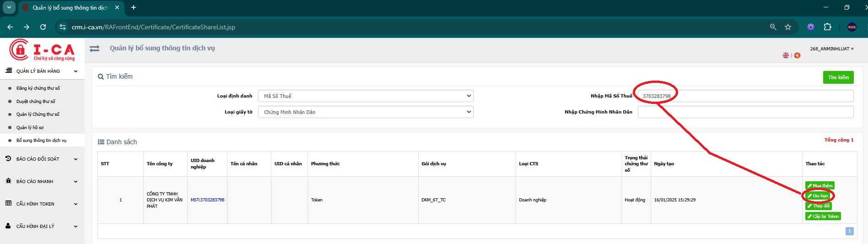The height and width of the screenshot is (244, 868).
Task: Click the Gia hạn renew button
Action: [818, 195]
